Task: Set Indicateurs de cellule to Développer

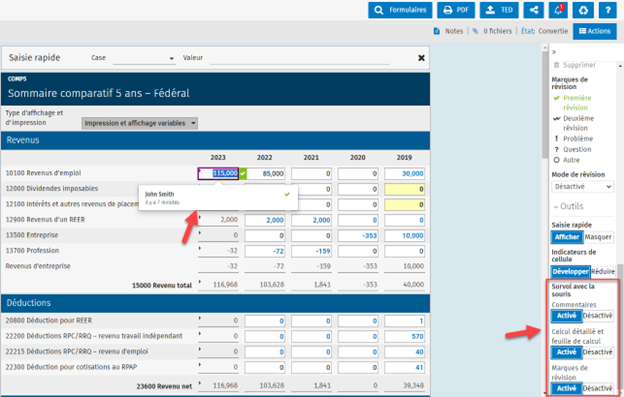Action: (571, 272)
